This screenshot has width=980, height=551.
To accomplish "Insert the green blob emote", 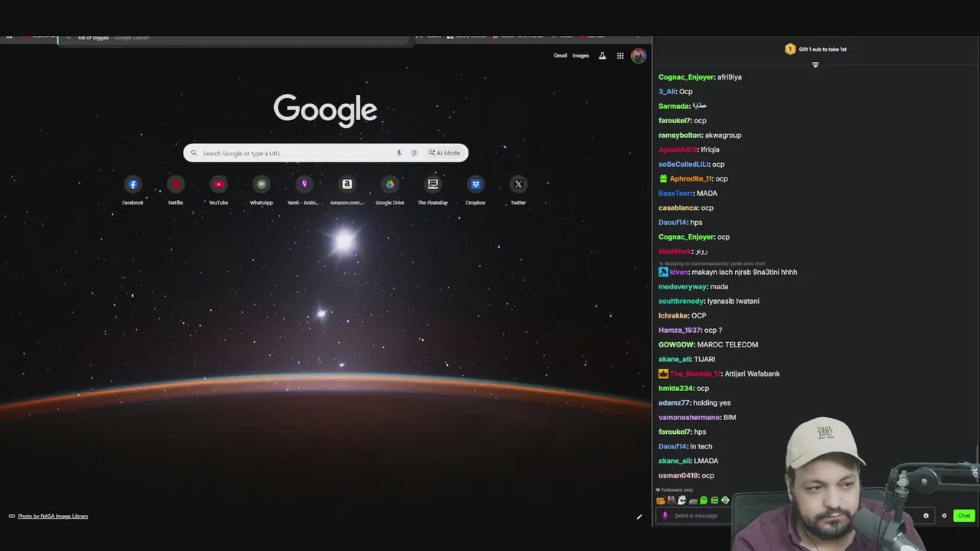I will (704, 500).
